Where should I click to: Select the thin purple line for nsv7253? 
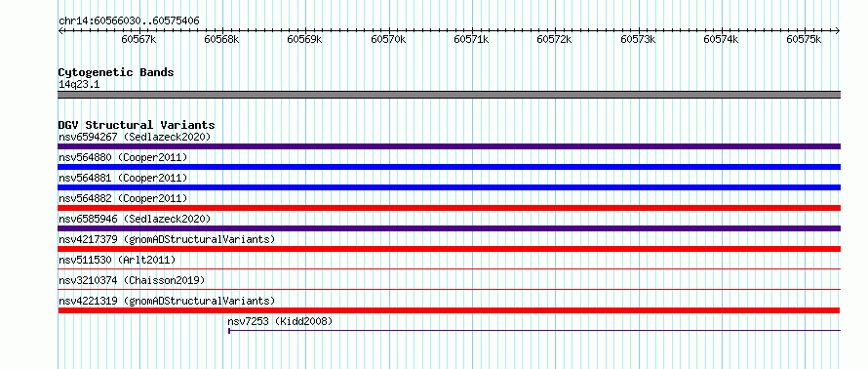tap(534, 331)
